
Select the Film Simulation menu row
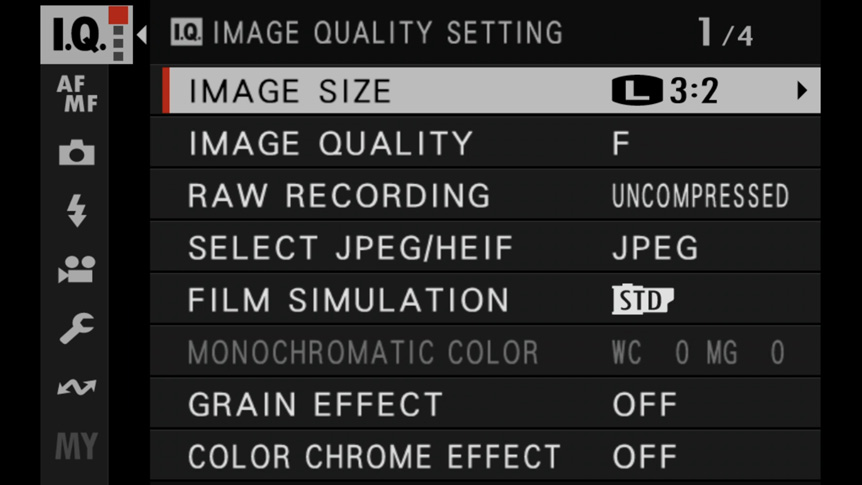tap(485, 300)
